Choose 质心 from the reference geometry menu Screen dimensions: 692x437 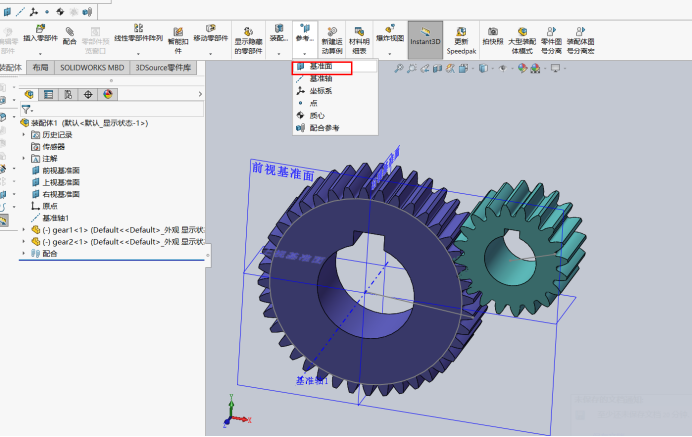point(317,116)
